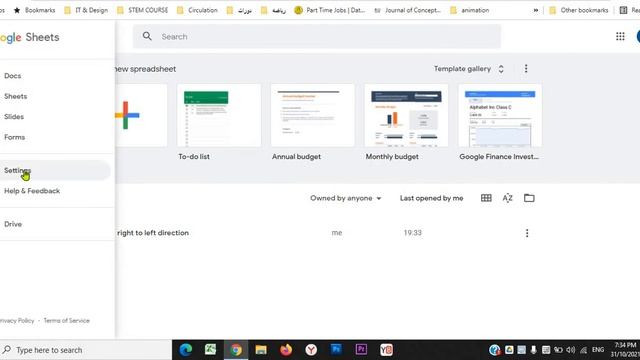Open the Owned by anyone dropdown
Image resolution: width=640 pixels, height=360 pixels.
[345, 198]
